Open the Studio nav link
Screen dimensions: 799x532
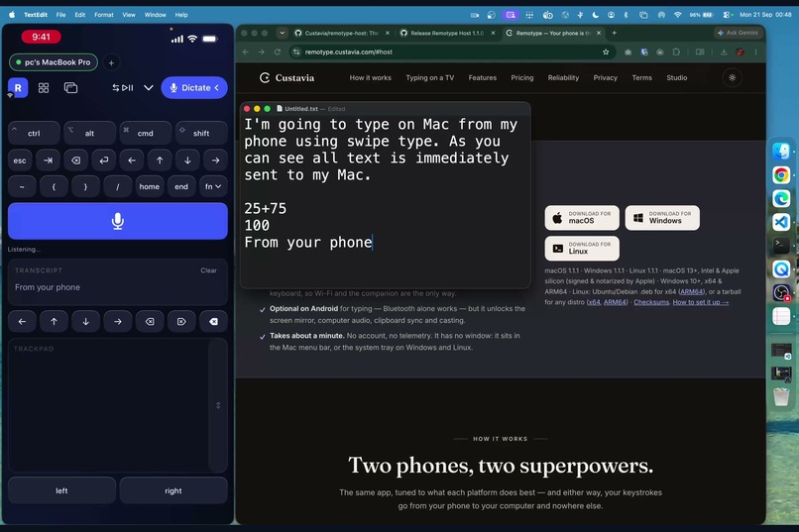(677, 78)
